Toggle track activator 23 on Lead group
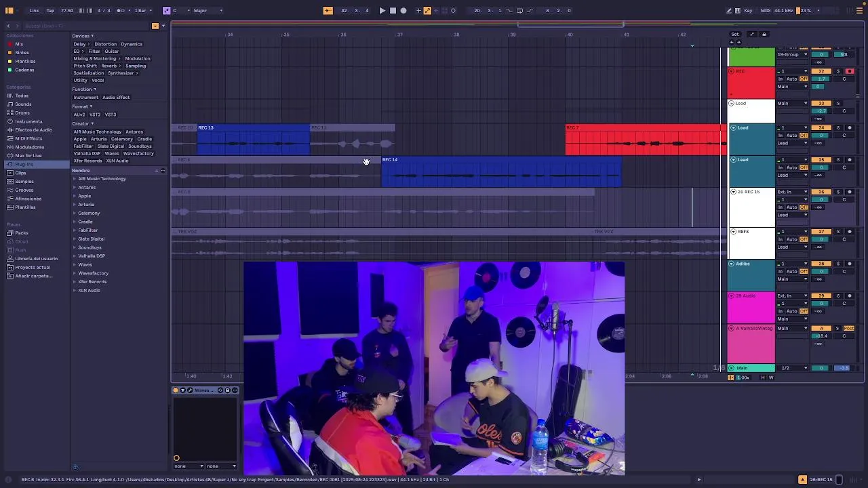 (821, 103)
